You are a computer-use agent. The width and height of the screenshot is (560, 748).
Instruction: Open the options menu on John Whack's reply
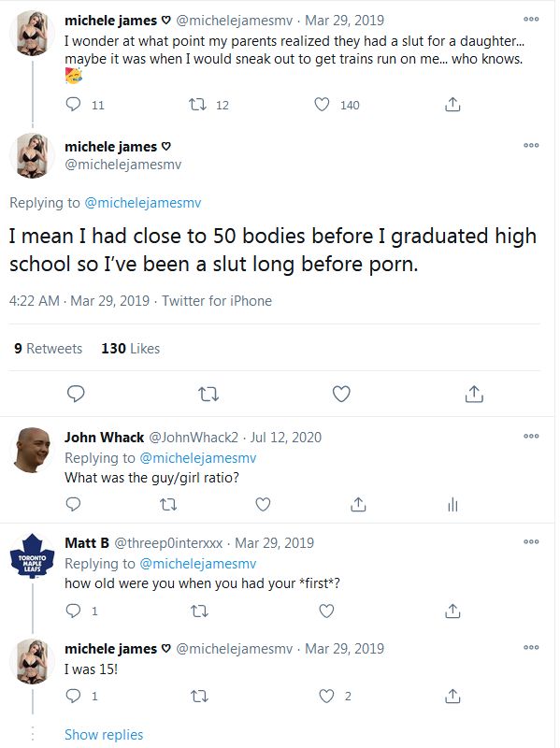pyautogui.click(x=532, y=434)
